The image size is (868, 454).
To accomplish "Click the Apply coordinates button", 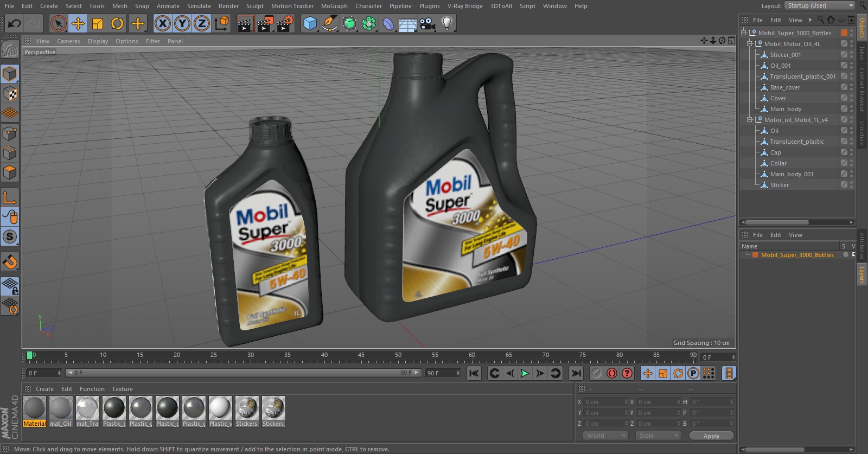I will 711,436.
